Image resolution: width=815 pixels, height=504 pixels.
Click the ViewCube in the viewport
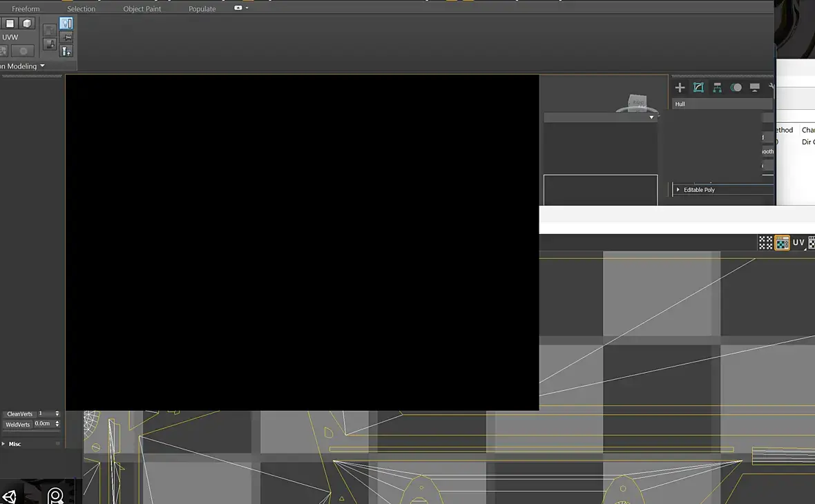click(637, 103)
